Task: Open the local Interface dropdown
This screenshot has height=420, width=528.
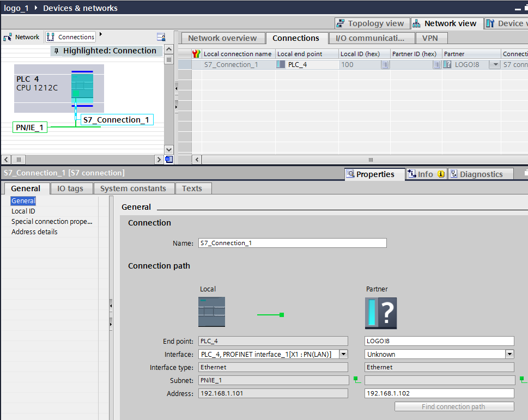Action: (x=343, y=354)
